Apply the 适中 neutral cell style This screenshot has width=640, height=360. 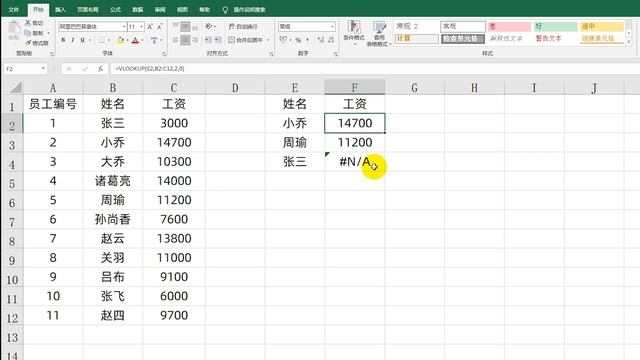(602, 27)
